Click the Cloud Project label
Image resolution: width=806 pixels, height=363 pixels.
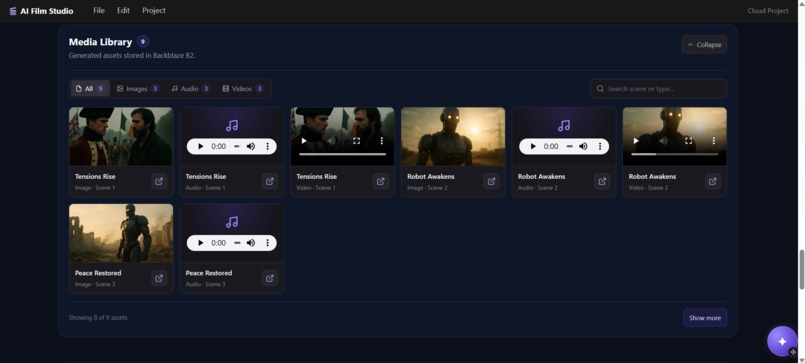click(x=767, y=11)
